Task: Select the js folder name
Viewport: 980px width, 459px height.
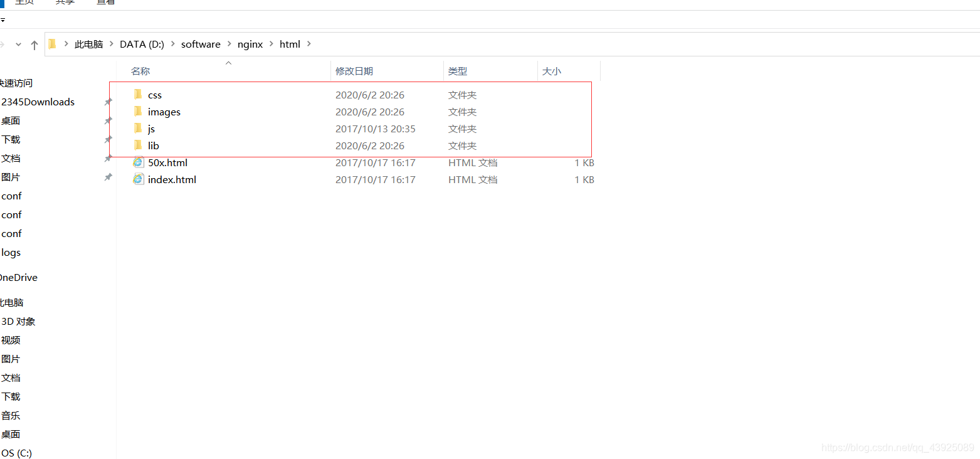Action: [151, 129]
